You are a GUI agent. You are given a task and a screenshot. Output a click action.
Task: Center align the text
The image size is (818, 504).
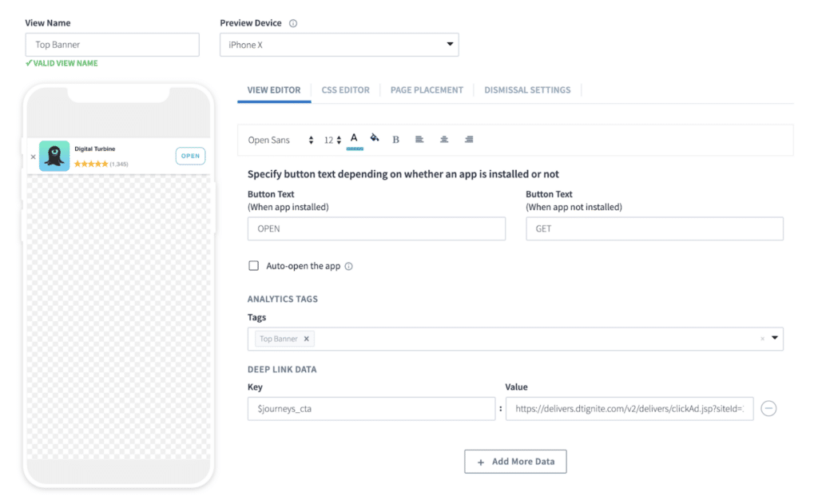coord(444,140)
